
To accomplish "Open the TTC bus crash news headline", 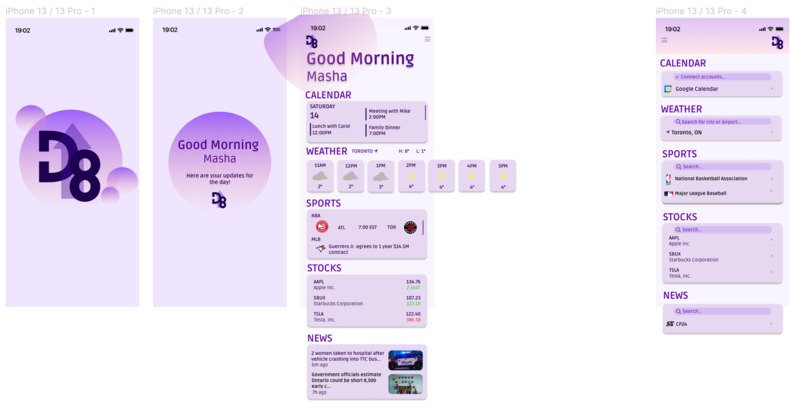I will tap(348, 358).
